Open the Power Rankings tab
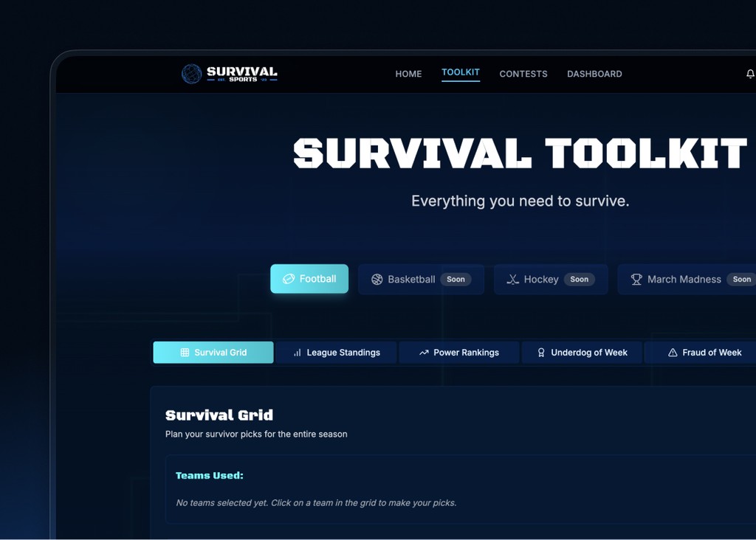The image size is (756, 540). [466, 353]
